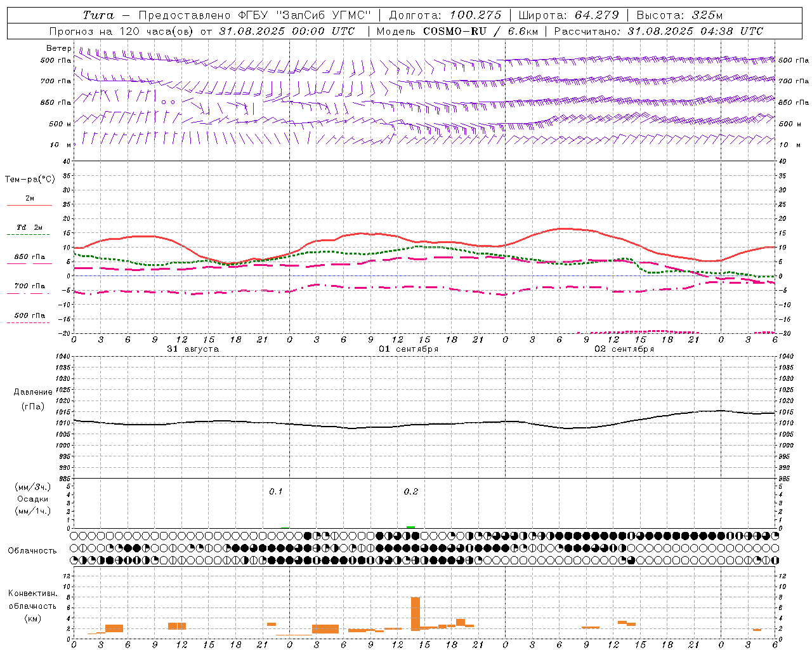Click the "Высота: 325м" header value
This screenshot has width=812, height=650.
click(679, 15)
